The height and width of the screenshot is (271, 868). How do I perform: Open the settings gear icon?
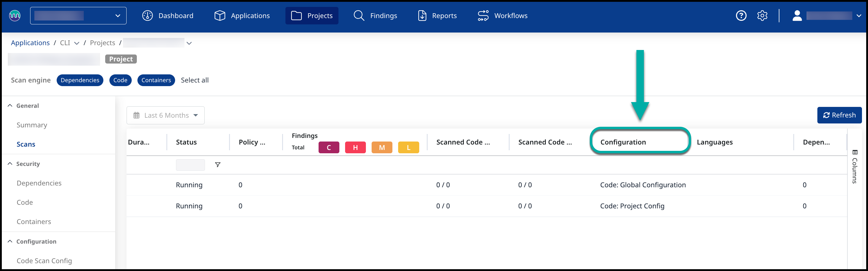tap(762, 15)
